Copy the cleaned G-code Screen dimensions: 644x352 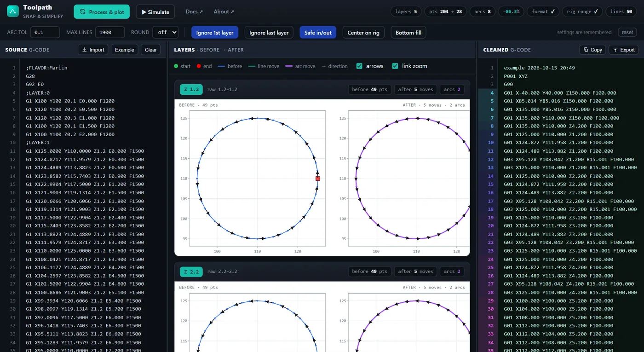point(592,50)
